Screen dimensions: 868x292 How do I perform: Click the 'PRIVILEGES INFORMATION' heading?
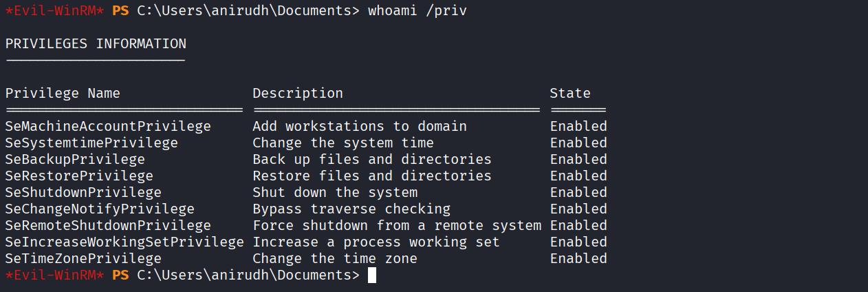96,44
